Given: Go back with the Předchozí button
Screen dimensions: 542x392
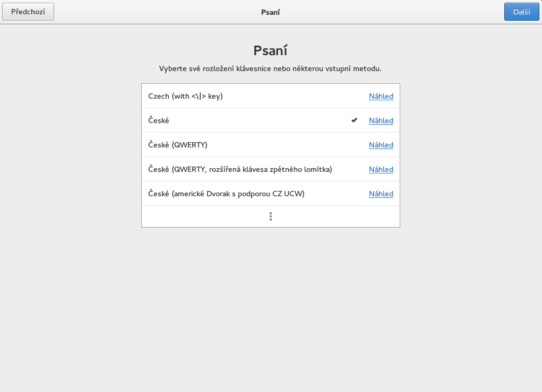Looking at the screenshot, I should [x=28, y=12].
